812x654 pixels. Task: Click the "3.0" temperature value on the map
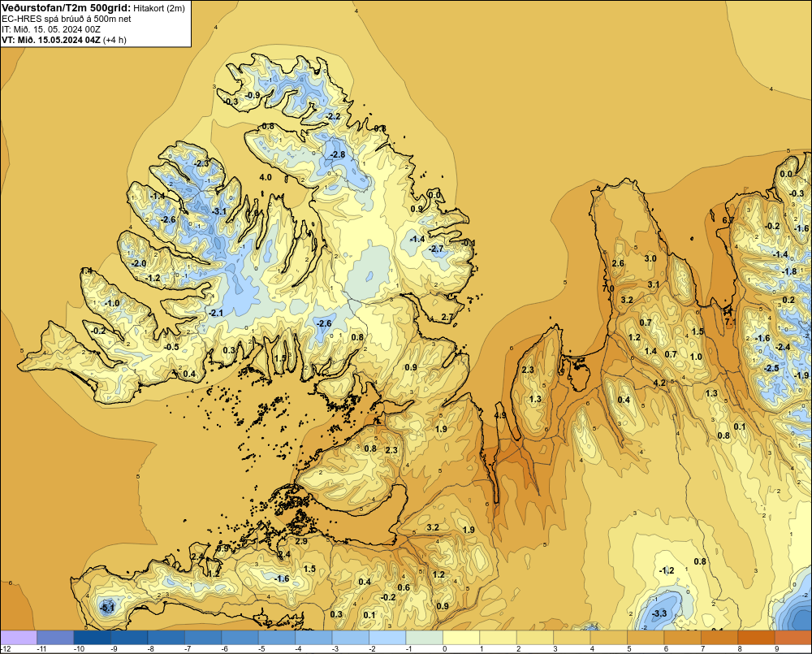point(650,258)
